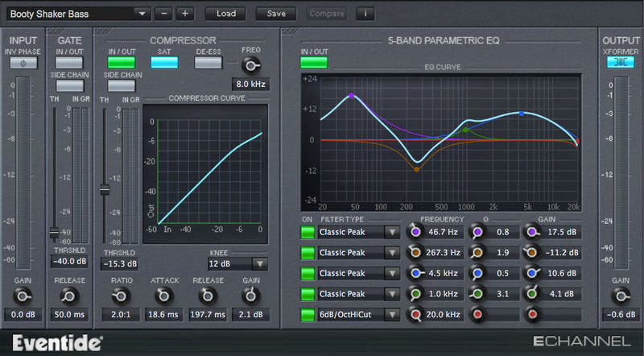The image size is (644, 356).
Task: Open the Booty Shaker Bass preset dropdown
Action: click(79, 14)
